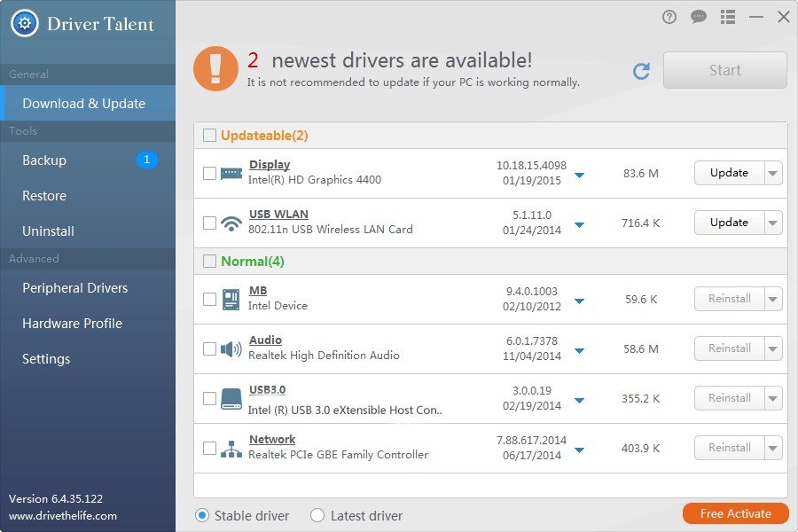Viewport: 798px width, 532px height.
Task: Check the Audio driver checkbox
Action: (209, 348)
